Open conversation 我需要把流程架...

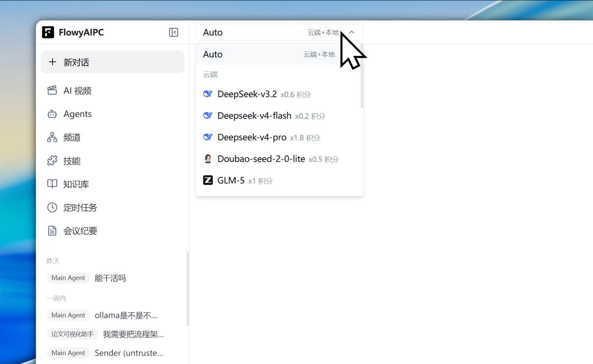(133, 334)
